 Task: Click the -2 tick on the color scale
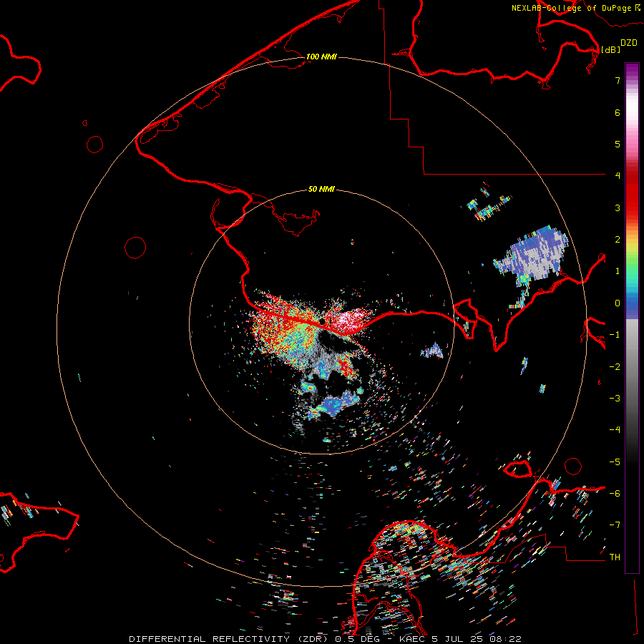point(615,367)
